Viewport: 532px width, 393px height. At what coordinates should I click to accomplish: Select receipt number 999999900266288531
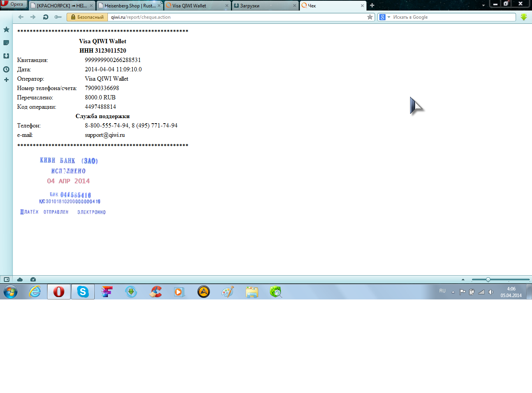pos(113,60)
